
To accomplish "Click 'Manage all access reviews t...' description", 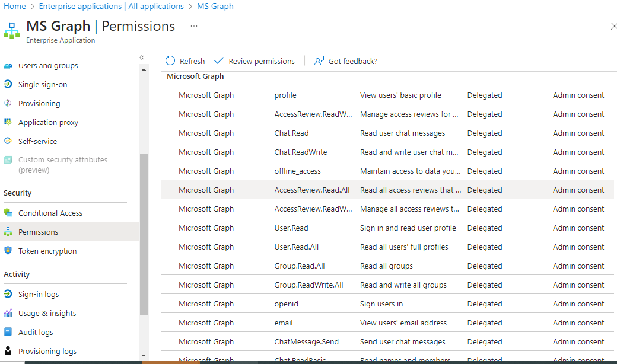I will (409, 209).
